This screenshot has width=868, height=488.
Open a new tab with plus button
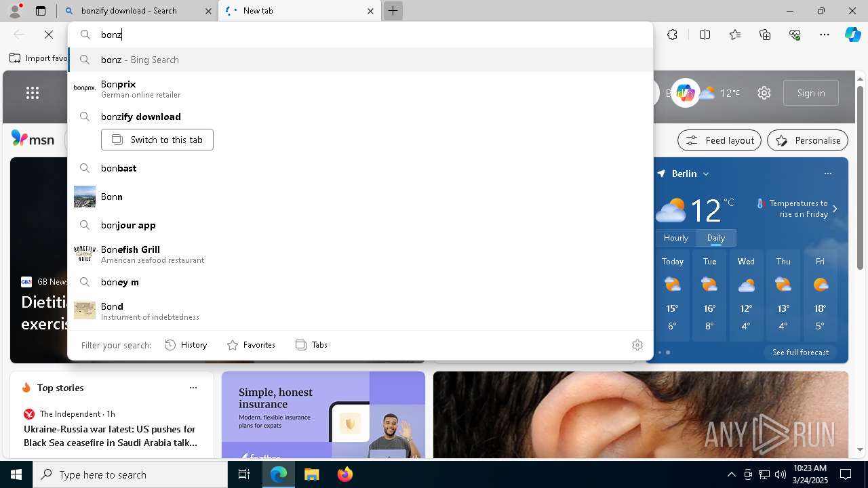tap(393, 11)
